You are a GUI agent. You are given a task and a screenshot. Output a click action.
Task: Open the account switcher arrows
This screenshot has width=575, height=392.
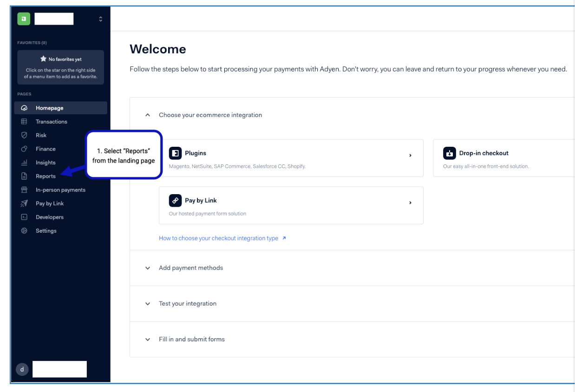(101, 19)
